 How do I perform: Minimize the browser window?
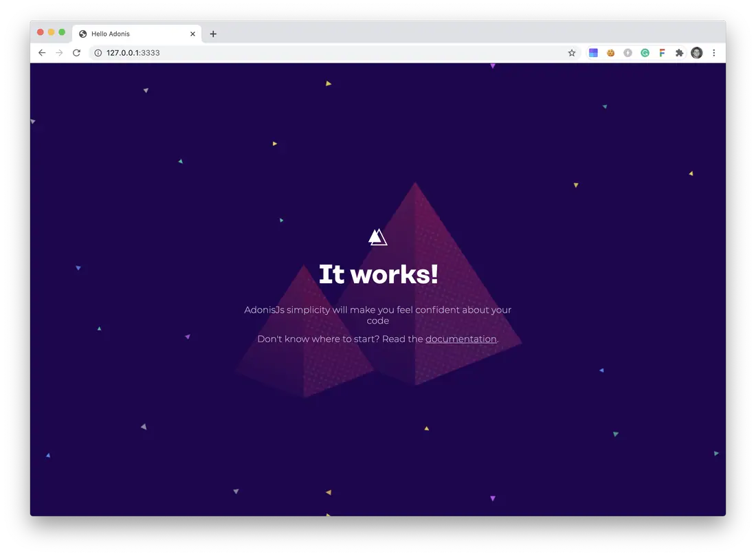51,32
